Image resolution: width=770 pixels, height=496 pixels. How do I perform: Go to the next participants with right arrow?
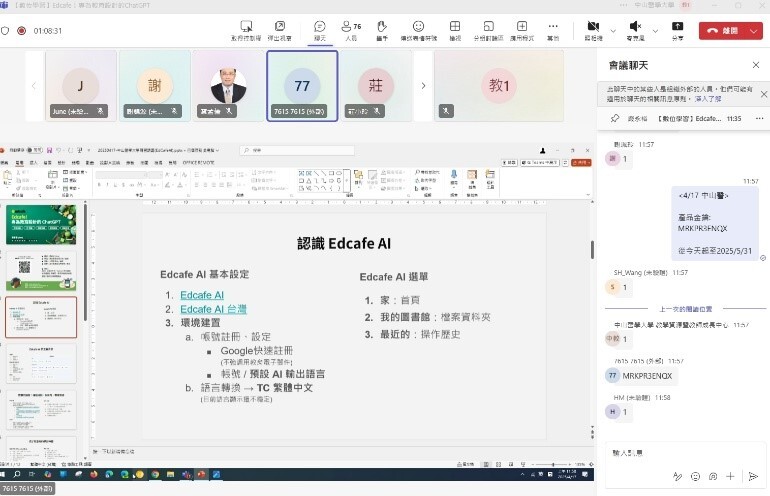tap(423, 85)
